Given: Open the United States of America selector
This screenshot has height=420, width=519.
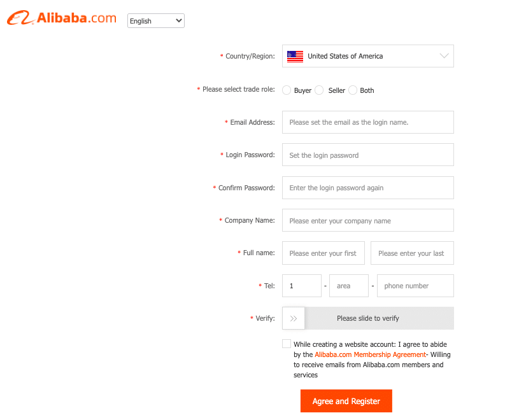Looking at the screenshot, I should [367, 56].
